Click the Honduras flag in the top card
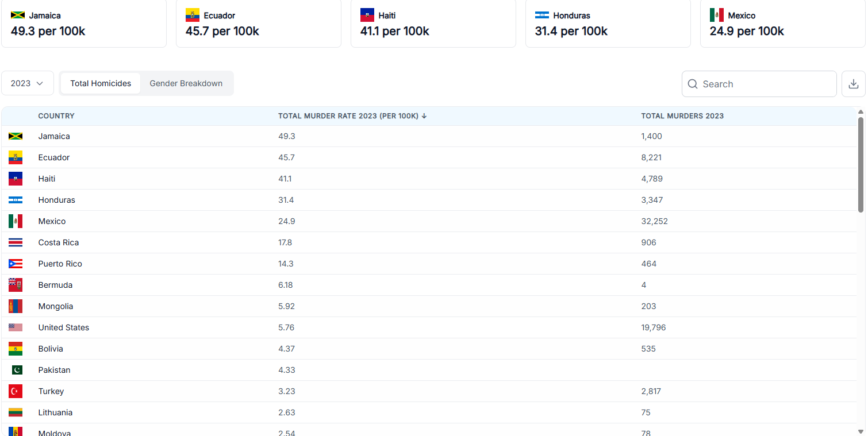This screenshot has width=868, height=436. pos(542,16)
